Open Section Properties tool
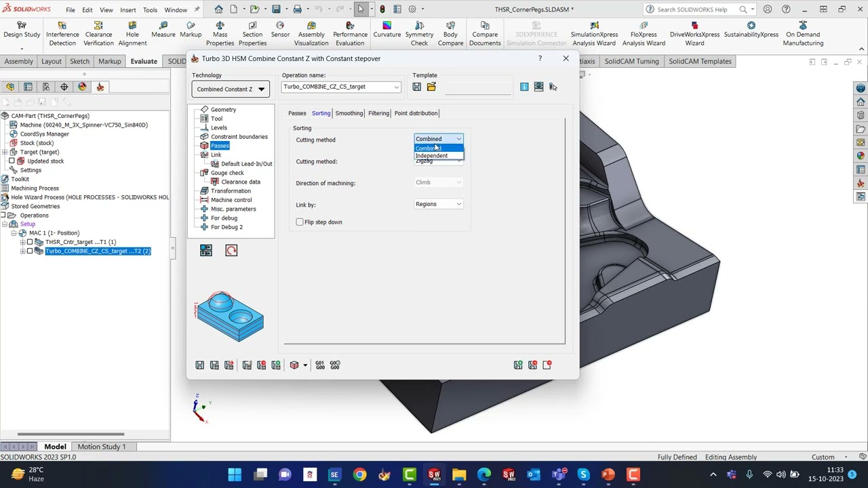This screenshot has width=868, height=488. [x=252, y=34]
